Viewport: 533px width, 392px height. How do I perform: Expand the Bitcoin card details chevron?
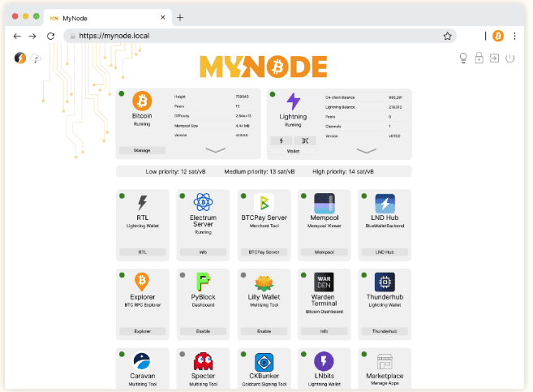[216, 150]
